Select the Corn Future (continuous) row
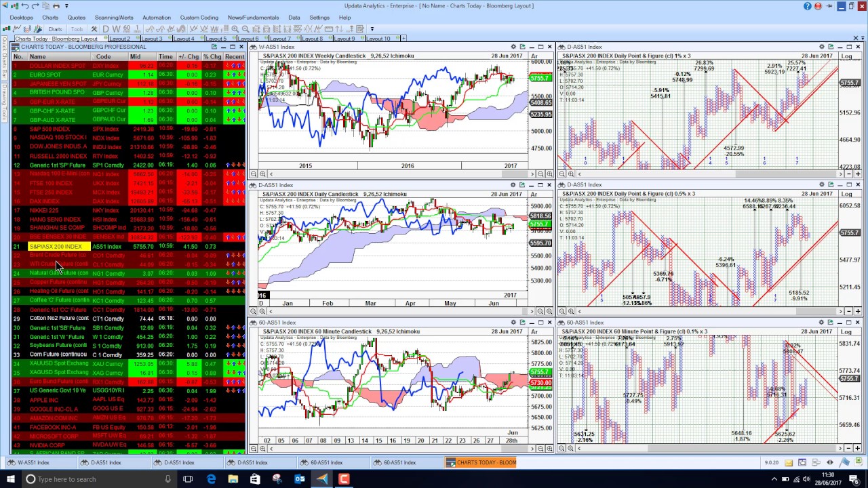 tap(128, 354)
